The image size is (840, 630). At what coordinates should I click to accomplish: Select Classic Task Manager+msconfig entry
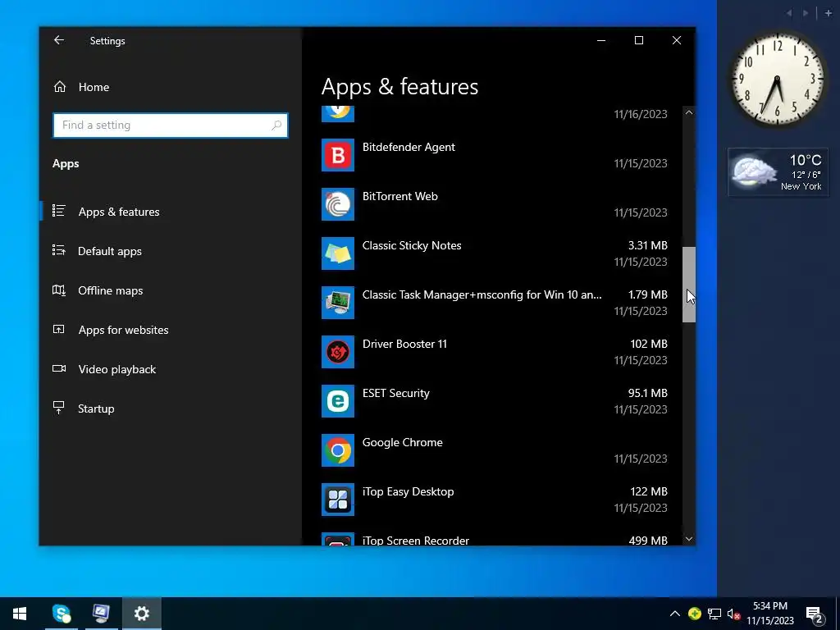(x=495, y=303)
